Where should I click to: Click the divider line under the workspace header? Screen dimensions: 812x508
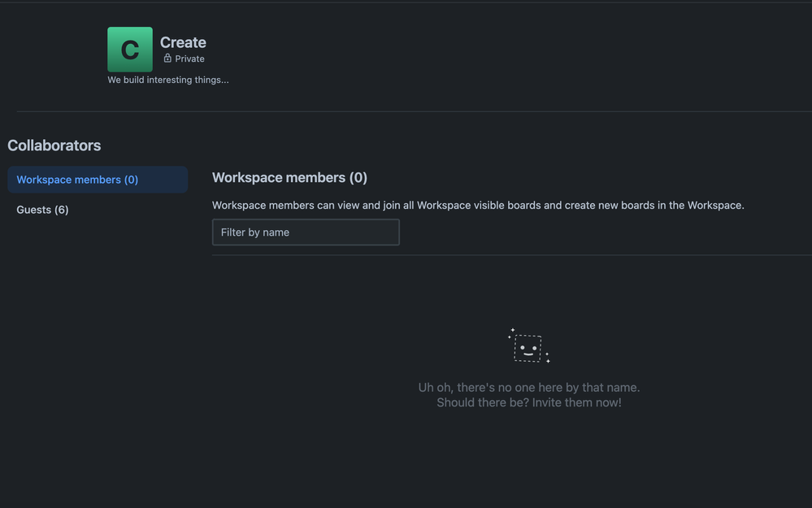coord(415,111)
